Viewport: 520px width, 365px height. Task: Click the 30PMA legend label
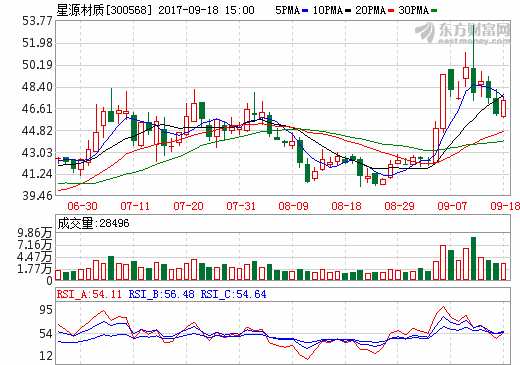click(414, 10)
